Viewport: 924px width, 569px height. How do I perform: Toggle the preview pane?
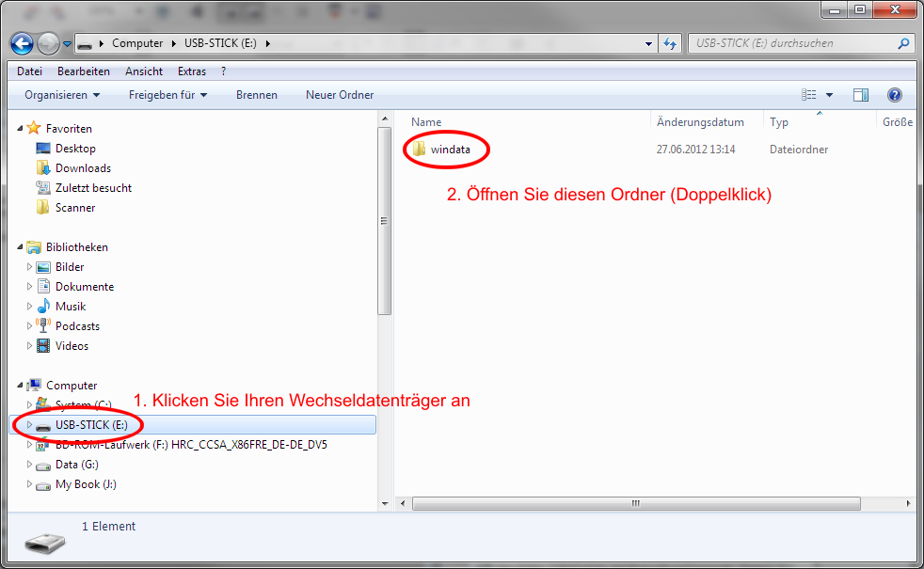(861, 95)
